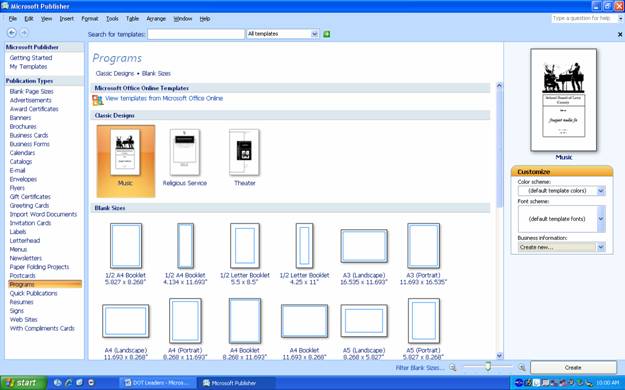Click the Windows start button

tap(23, 383)
